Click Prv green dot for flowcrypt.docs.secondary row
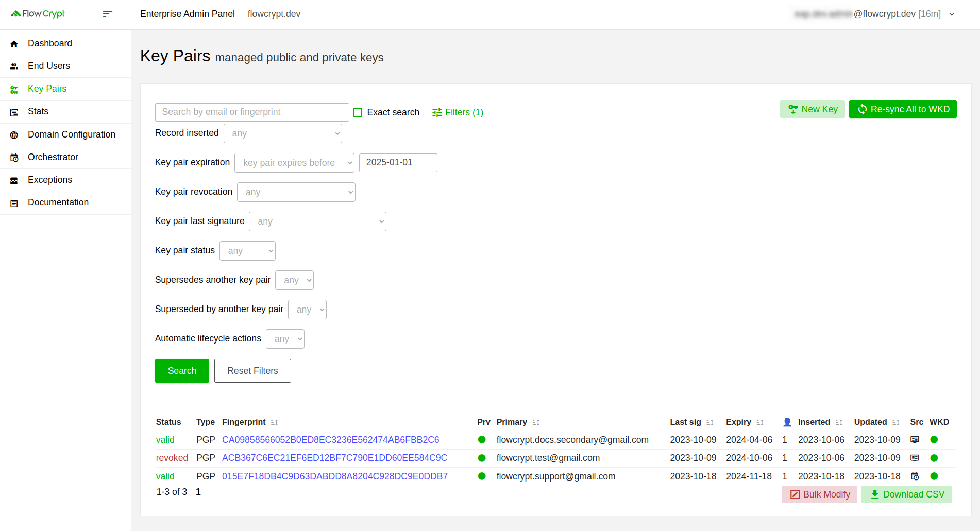The image size is (980, 531). (482, 440)
